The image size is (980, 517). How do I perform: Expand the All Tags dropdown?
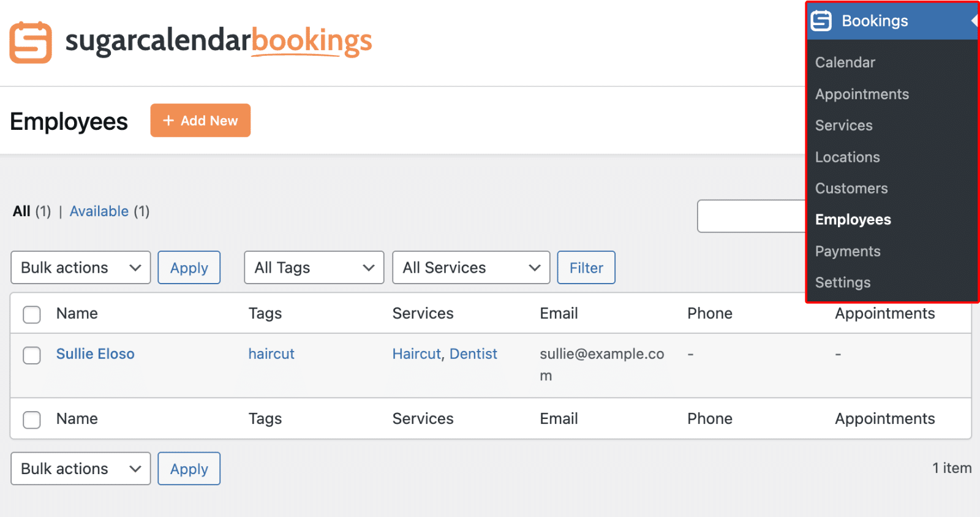coord(314,267)
